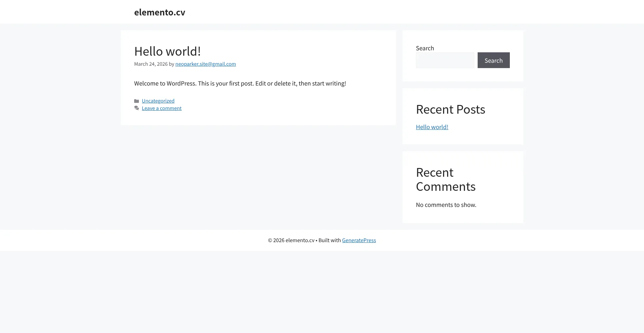Click the category folder icon

137,101
